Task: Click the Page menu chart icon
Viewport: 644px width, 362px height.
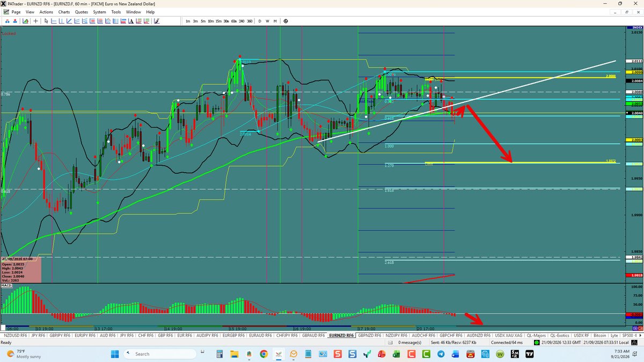Action: pyautogui.click(x=5, y=12)
